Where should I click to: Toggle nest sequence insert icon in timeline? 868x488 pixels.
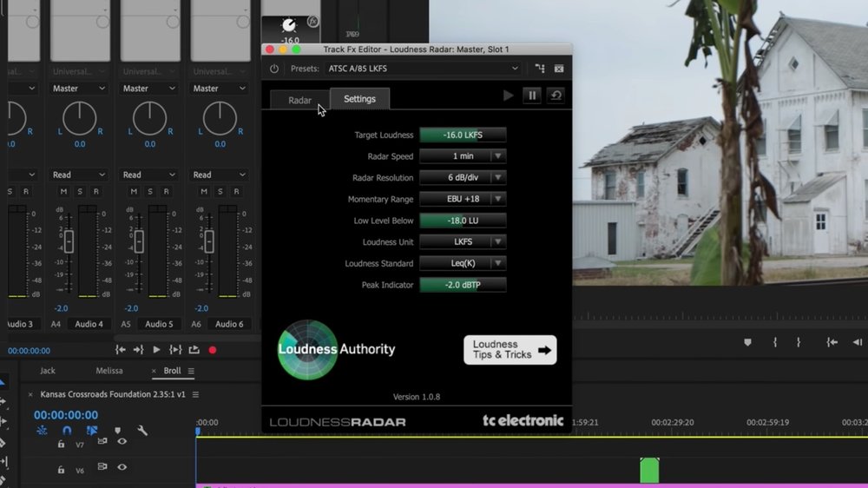tap(42, 431)
